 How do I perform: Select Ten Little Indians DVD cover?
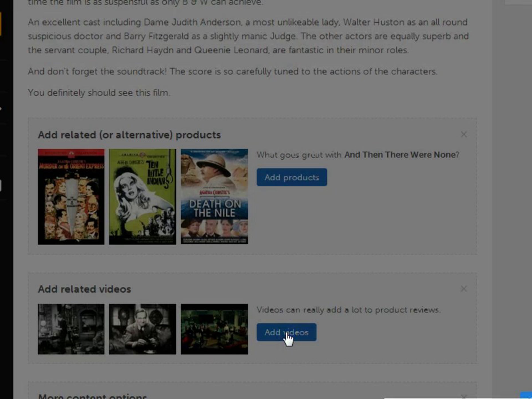(x=142, y=197)
